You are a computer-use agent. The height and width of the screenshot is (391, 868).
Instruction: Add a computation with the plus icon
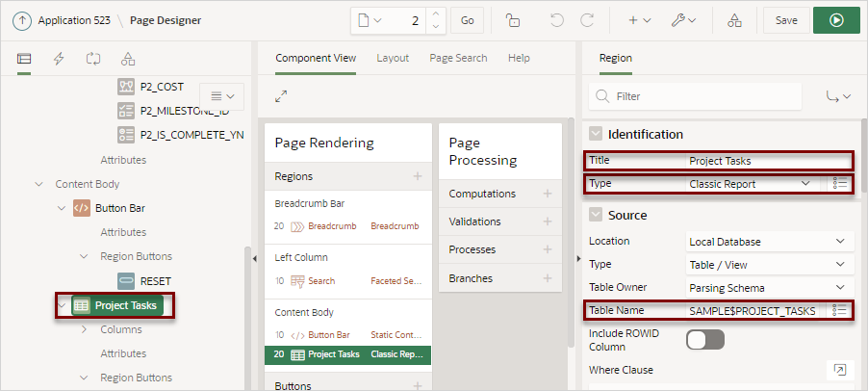point(548,194)
